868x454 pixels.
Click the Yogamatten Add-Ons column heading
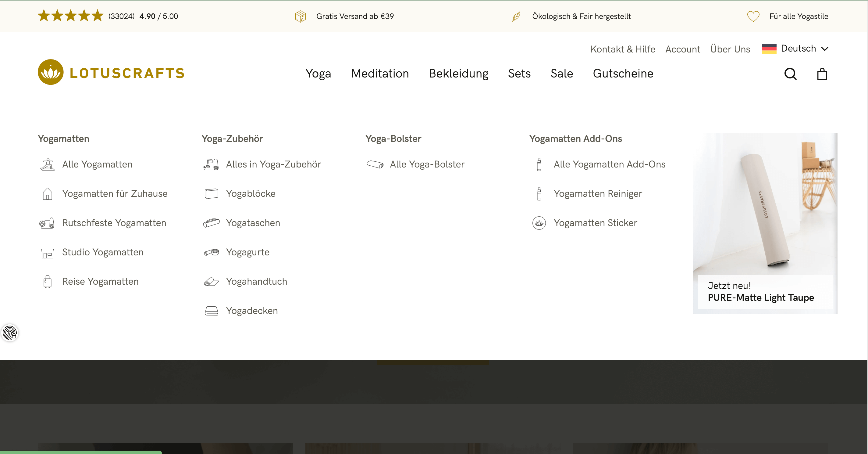(575, 139)
